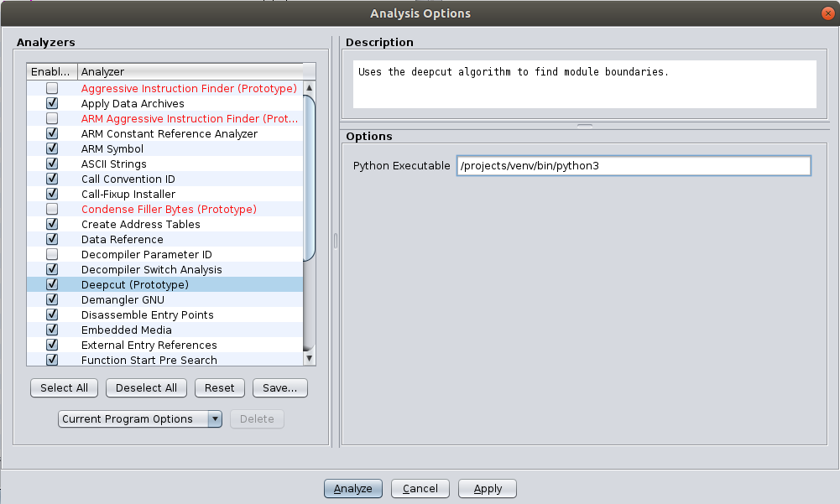Image resolution: width=840 pixels, height=504 pixels.
Task: Enable Aggressive Instruction Finder (Prototype) checkbox
Action: (52, 88)
